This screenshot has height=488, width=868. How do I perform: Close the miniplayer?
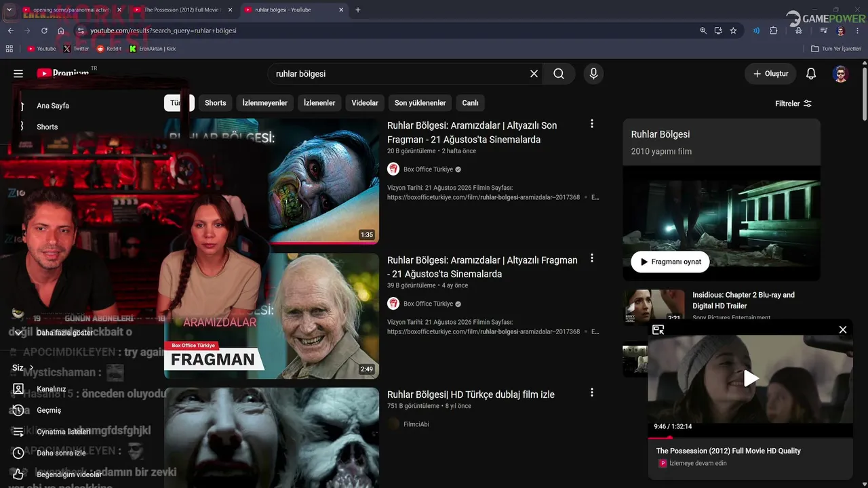click(x=843, y=330)
